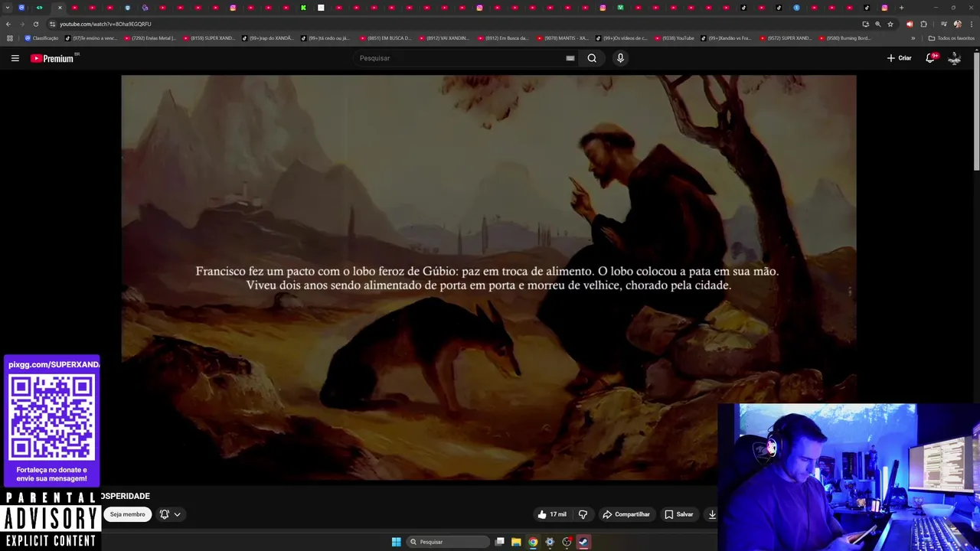Click the address bar URL youtube.com/watch
The image size is (980, 551).
(x=106, y=24)
